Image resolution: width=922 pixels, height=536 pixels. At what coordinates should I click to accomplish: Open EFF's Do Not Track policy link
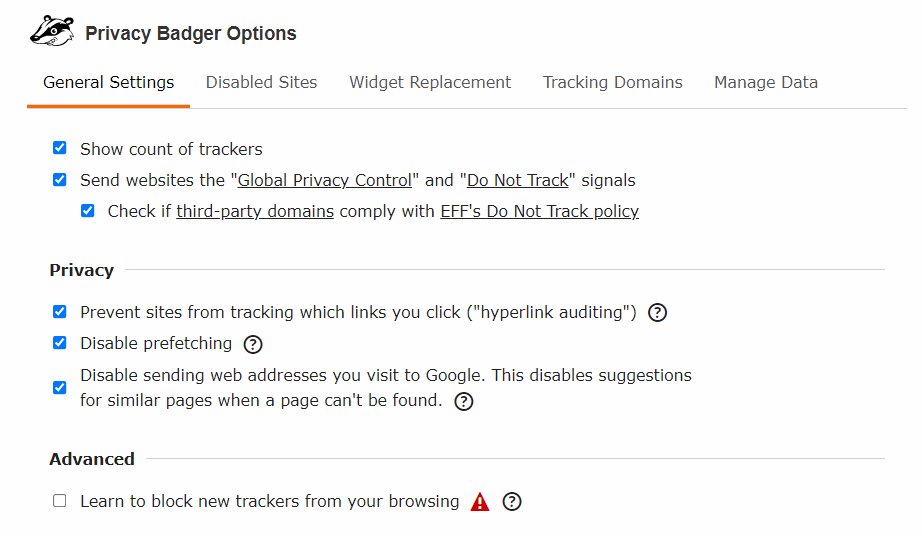tap(539, 211)
